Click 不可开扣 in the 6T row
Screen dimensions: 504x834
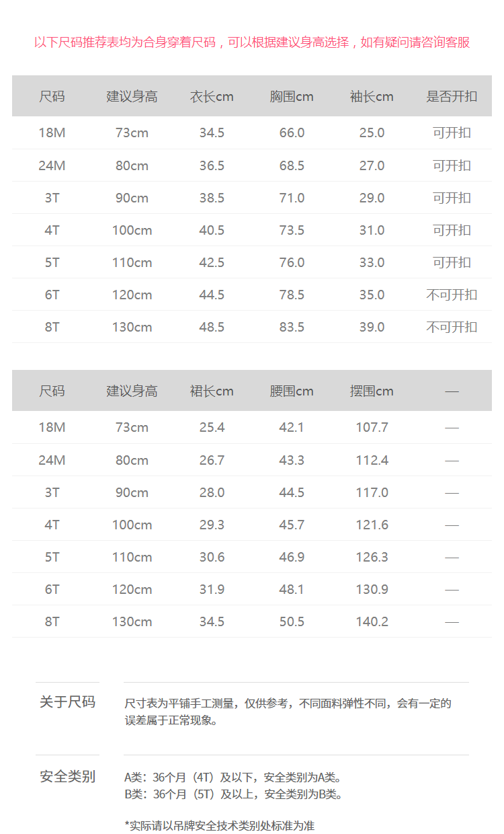pyautogui.click(x=452, y=295)
